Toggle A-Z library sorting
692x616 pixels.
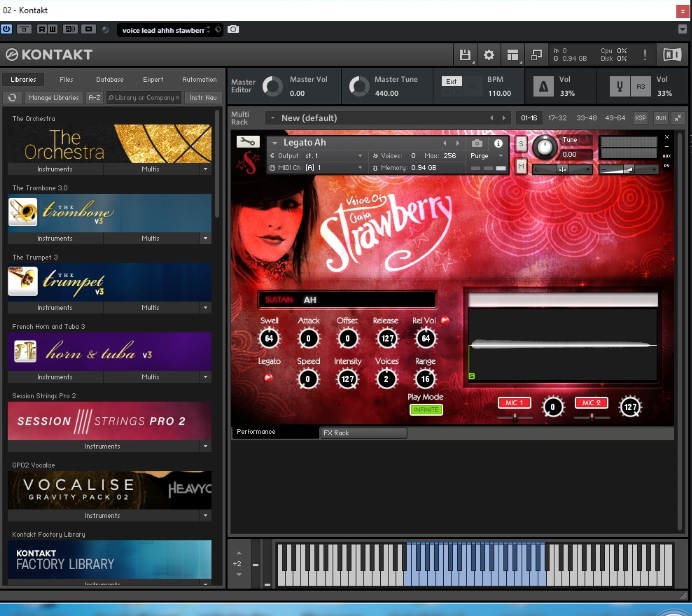(94, 98)
